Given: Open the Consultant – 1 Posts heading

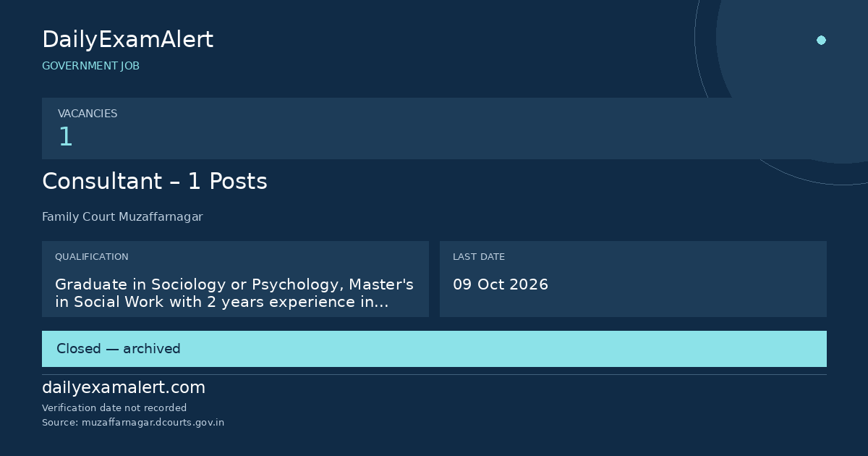Looking at the screenshot, I should tap(155, 181).
